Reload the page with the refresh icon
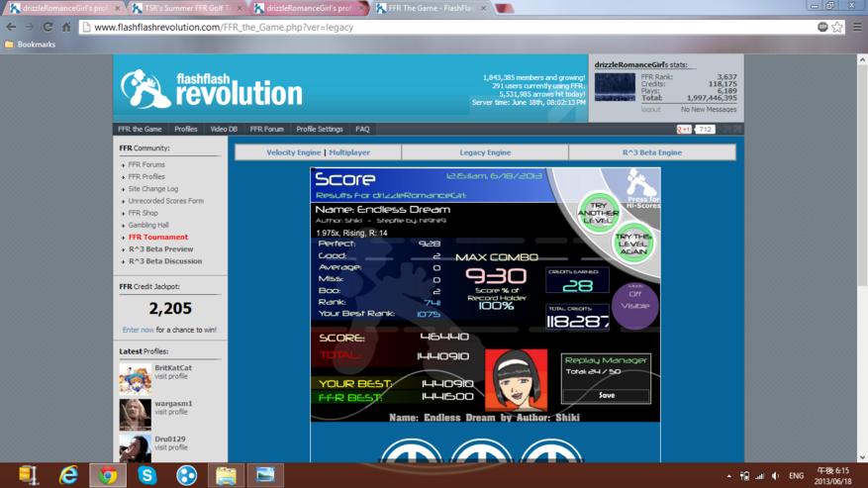 [48, 27]
